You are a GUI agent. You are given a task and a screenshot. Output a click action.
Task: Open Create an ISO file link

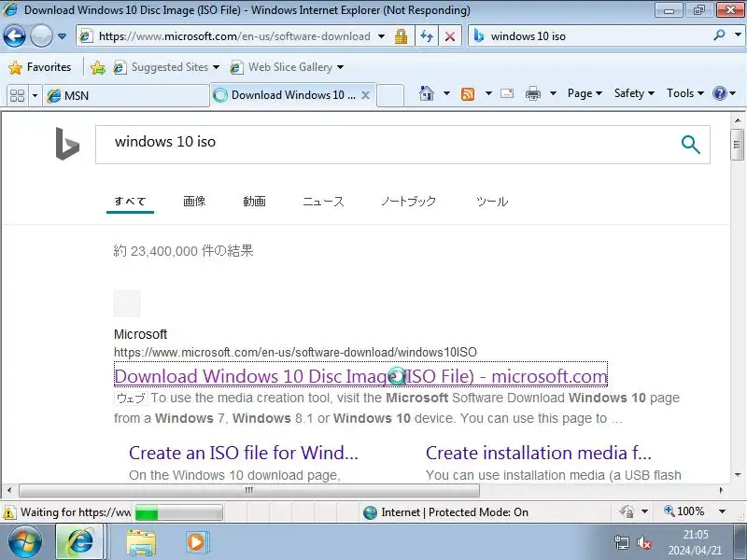pos(244,453)
